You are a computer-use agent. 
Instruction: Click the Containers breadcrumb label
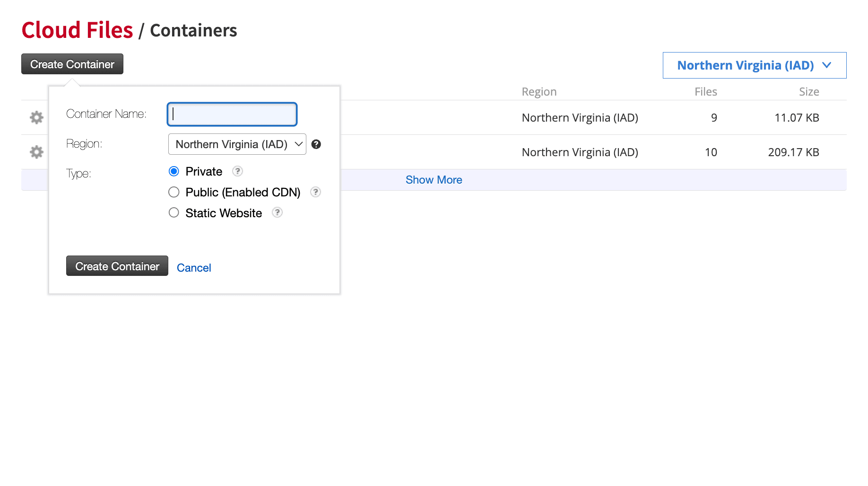click(193, 31)
